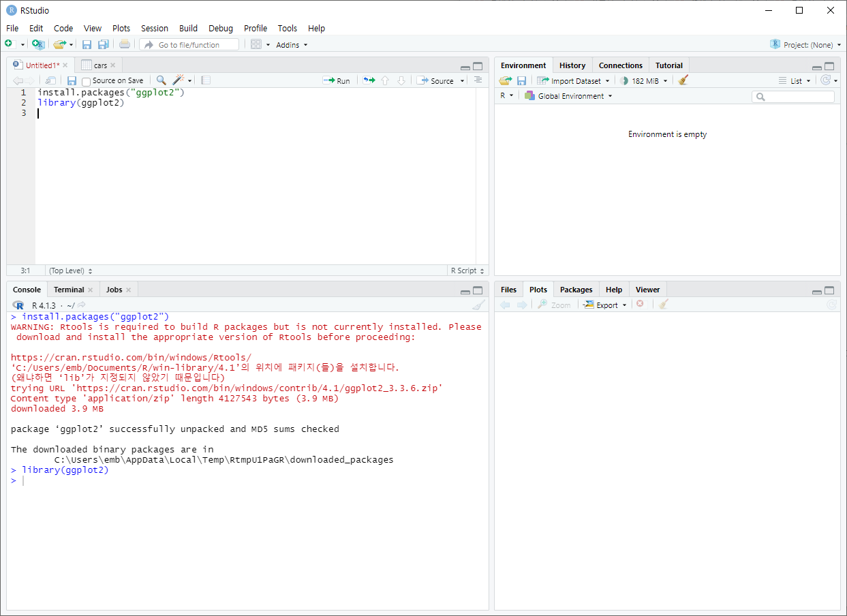Switch to Help tab
Viewport: 847px width, 616px height.
pyautogui.click(x=614, y=290)
